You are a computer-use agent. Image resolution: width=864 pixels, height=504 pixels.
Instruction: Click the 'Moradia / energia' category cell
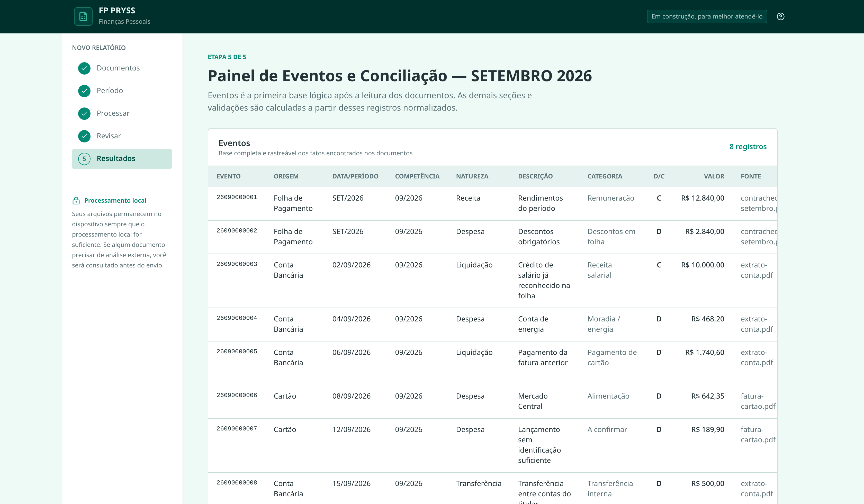click(604, 324)
